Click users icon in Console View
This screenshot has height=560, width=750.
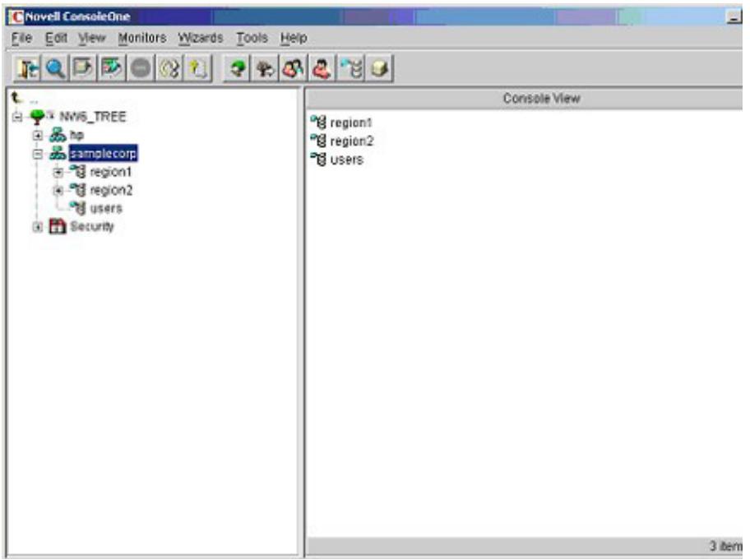tap(318, 160)
